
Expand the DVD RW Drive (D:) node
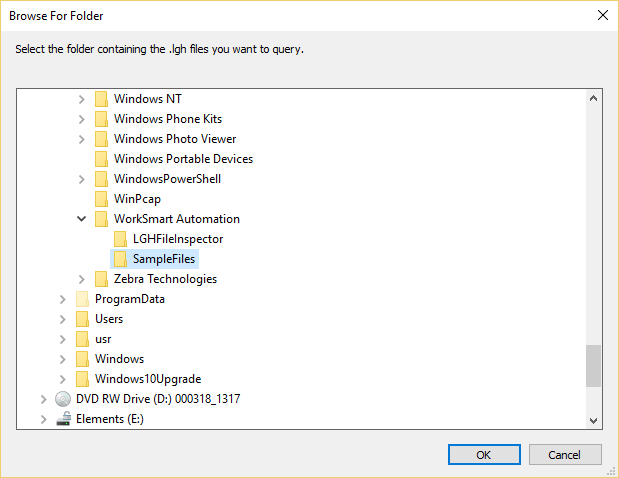click(x=43, y=399)
